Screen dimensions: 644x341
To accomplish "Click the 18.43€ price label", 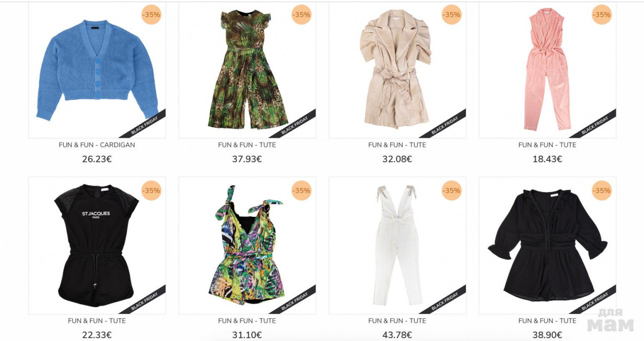I will [547, 159].
